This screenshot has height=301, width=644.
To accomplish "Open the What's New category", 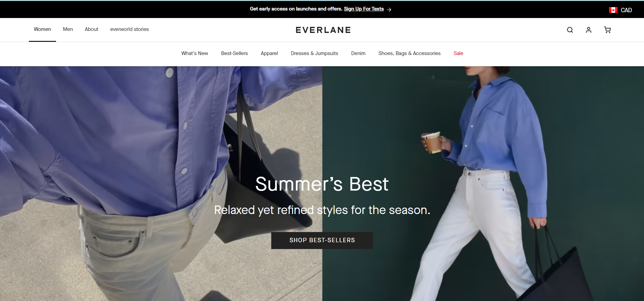I will [x=195, y=53].
